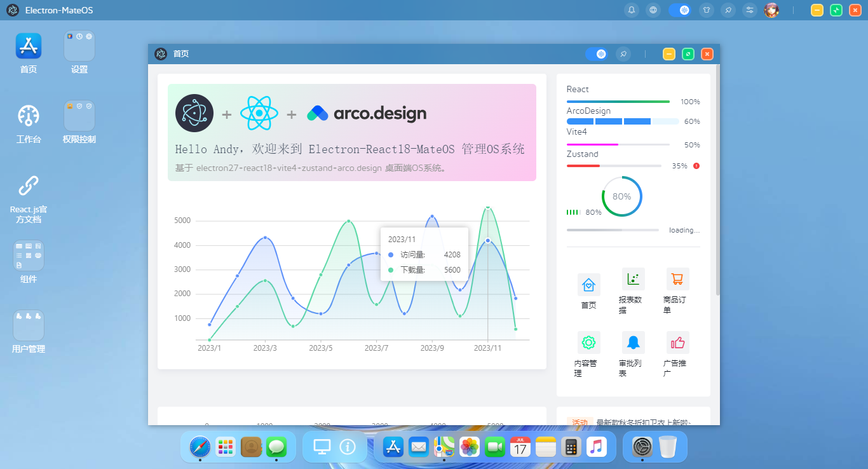Open the Trash in the dock
868x469 pixels.
tap(668, 447)
